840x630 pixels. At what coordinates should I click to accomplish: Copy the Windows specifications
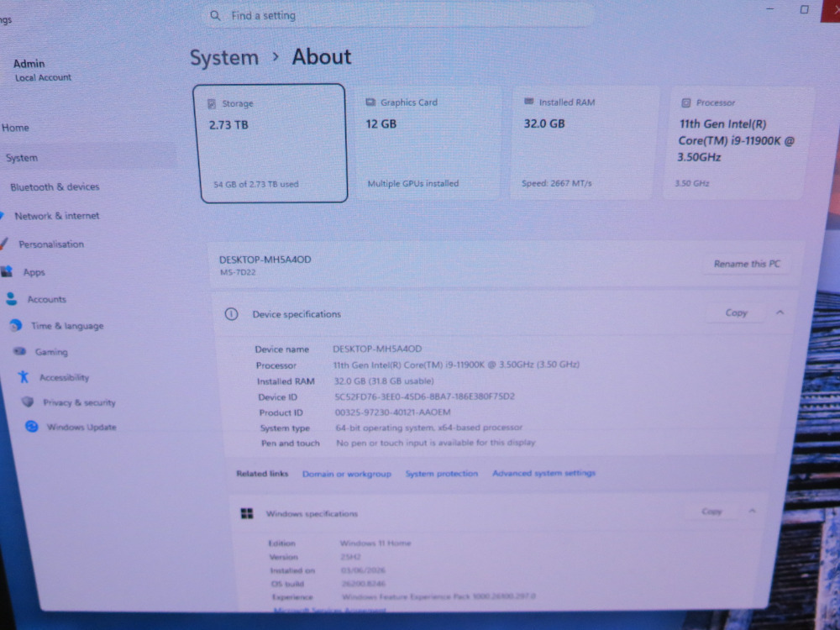tap(711, 512)
